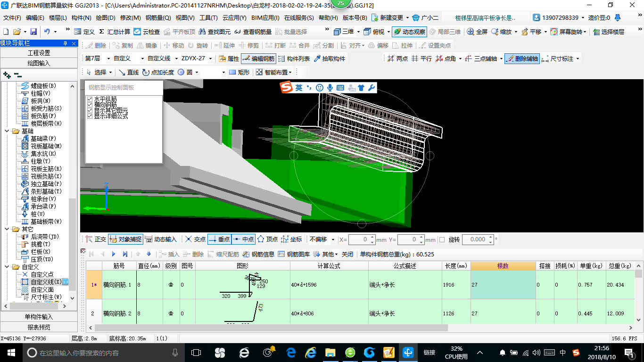Collapse the 基础 tree folder
Viewport: 644px width, 362px height.
click(x=7, y=131)
